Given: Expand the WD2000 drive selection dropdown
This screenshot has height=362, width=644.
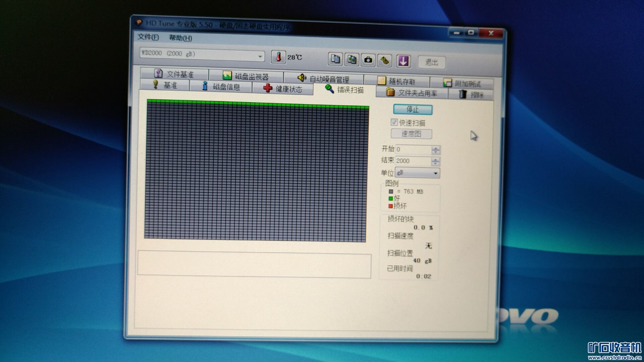Looking at the screenshot, I should [260, 57].
